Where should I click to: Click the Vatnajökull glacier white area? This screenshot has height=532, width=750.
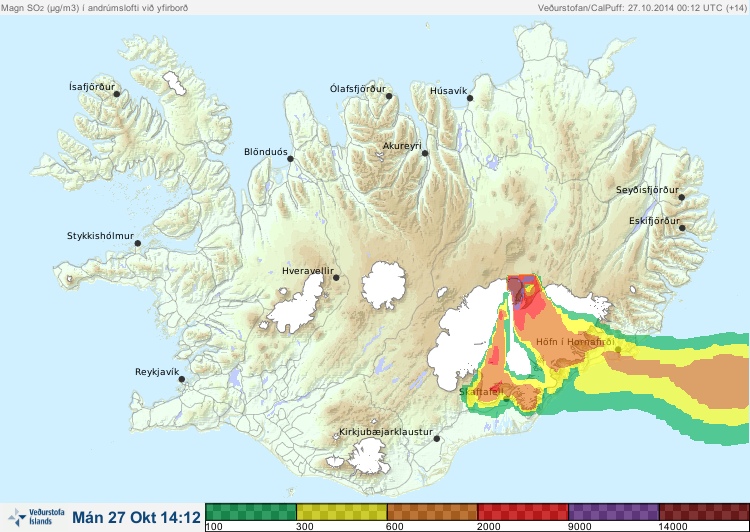464,335
